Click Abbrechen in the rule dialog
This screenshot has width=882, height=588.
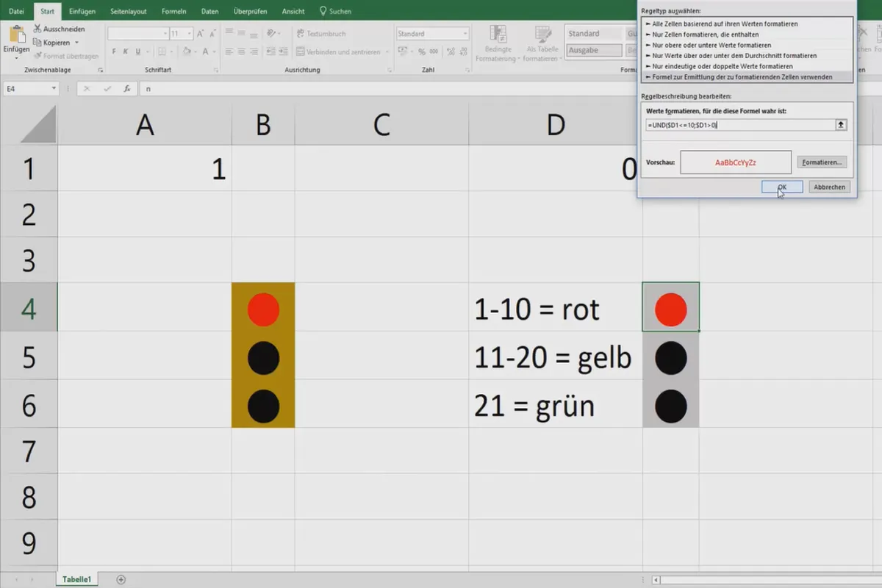pyautogui.click(x=829, y=187)
